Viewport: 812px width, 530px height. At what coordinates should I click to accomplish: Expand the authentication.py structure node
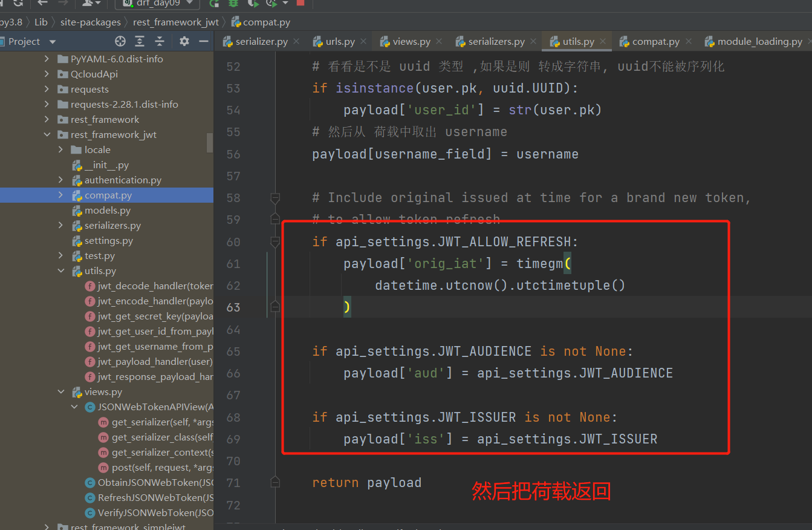[x=61, y=180]
